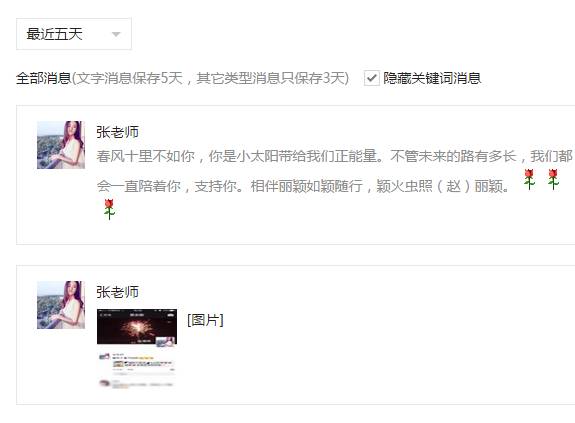Click the [图片] label beside the thumbnail
Viewport: 575px width, 423px height.
pos(205,320)
